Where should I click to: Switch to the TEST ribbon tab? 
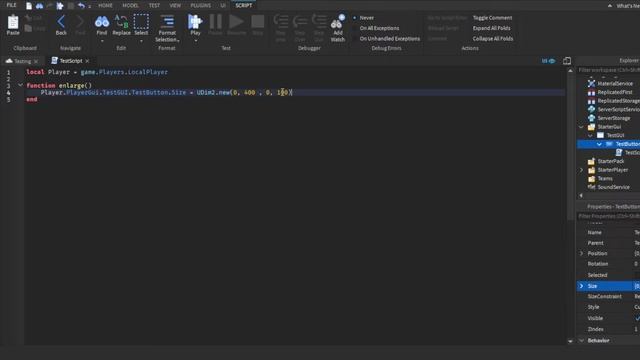click(154, 6)
